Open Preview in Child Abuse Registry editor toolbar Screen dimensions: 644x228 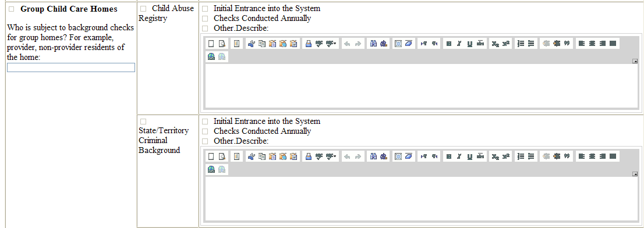(x=222, y=44)
